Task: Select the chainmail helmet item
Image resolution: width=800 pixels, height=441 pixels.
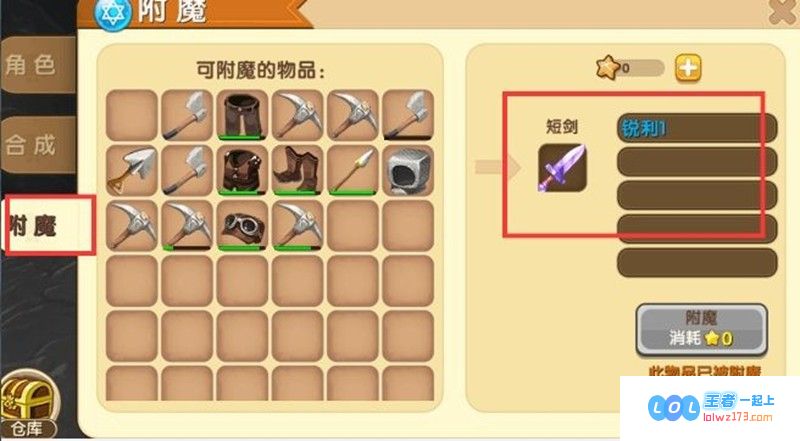Action: (x=408, y=170)
